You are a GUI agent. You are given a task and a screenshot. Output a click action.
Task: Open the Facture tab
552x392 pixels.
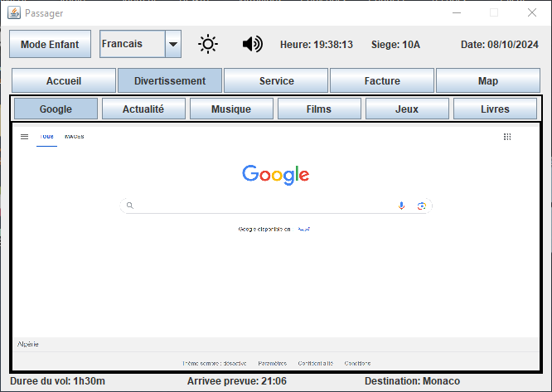(382, 81)
